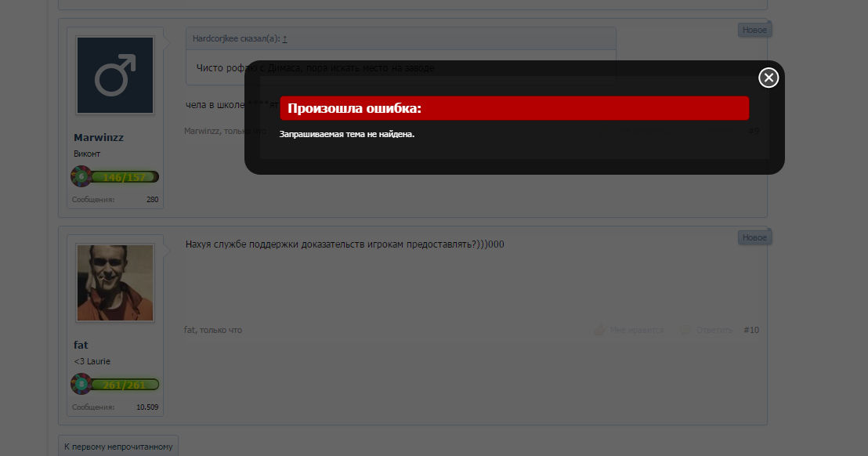Click Marwinzz's message count 280
Screen dimensions: 868x456
pyautogui.click(x=152, y=199)
